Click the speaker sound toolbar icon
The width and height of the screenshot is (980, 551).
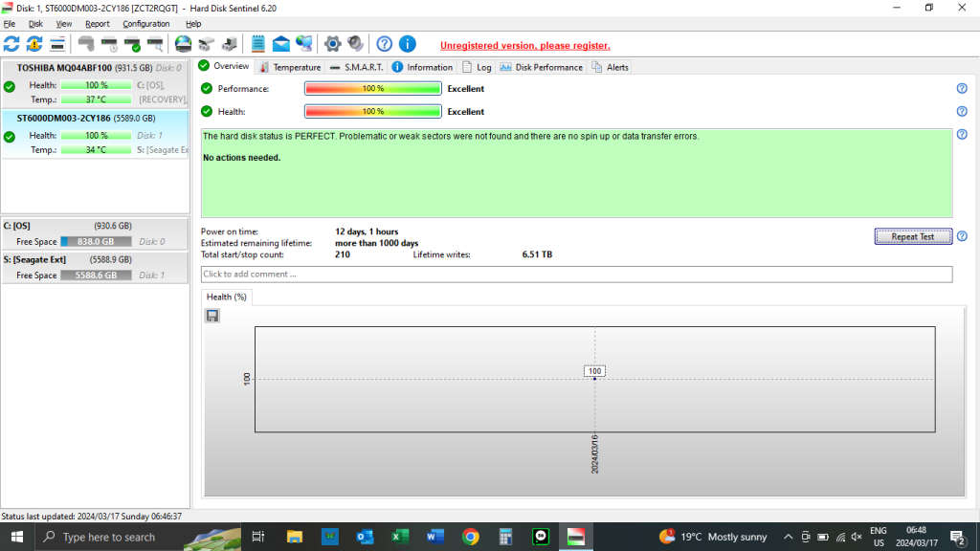tap(355, 44)
